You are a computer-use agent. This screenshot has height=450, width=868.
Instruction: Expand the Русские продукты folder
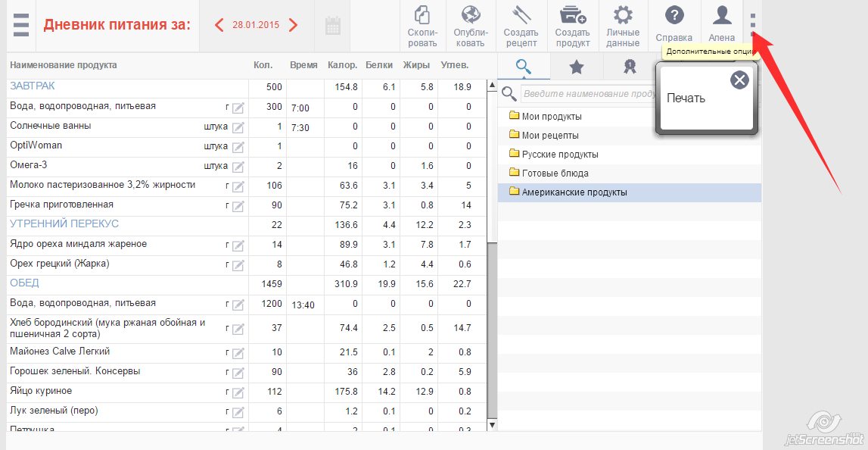pyautogui.click(x=560, y=155)
